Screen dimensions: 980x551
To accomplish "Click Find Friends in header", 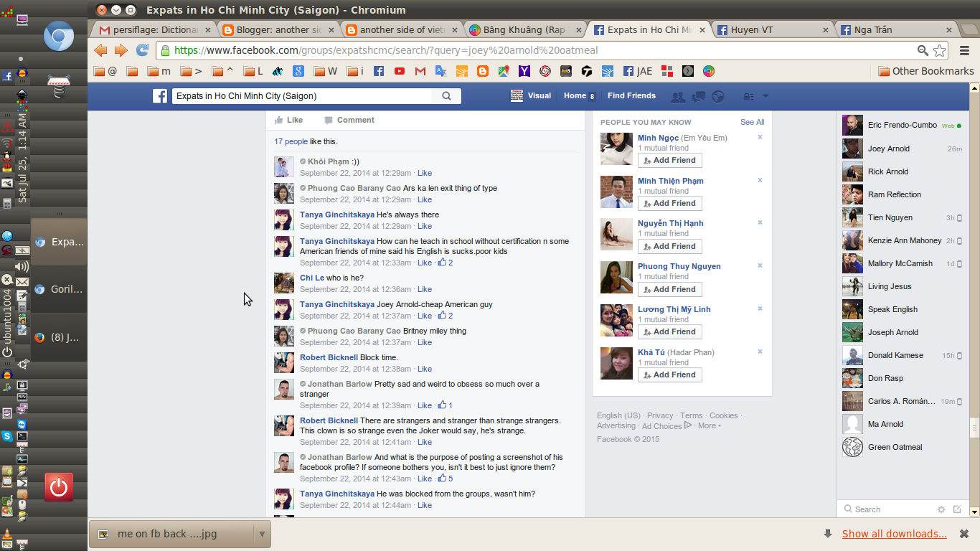I will coord(631,96).
